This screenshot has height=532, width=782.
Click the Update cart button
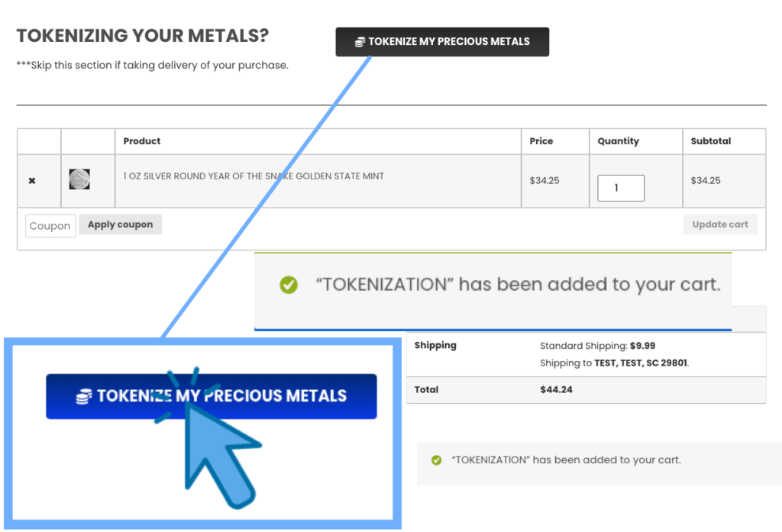coord(719,224)
